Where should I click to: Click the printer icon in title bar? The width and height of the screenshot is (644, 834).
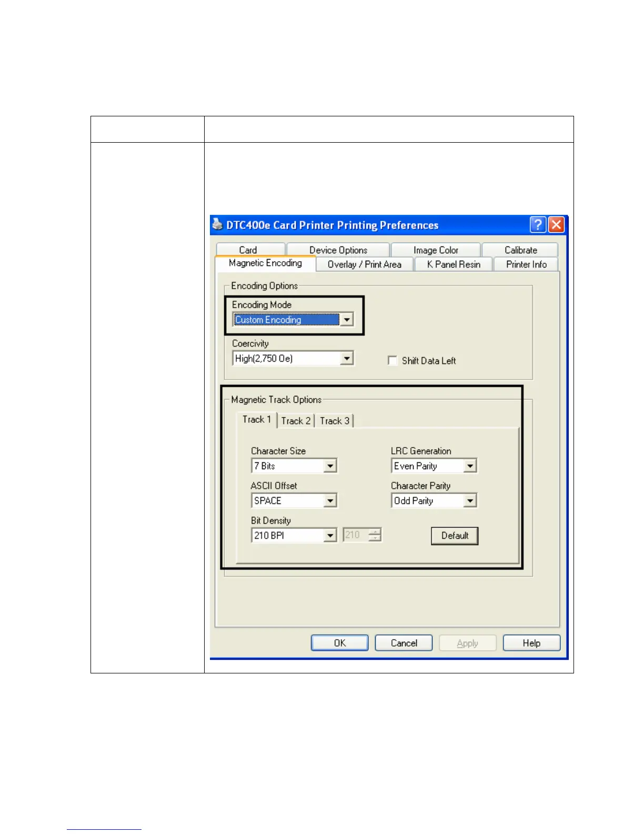click(217, 224)
